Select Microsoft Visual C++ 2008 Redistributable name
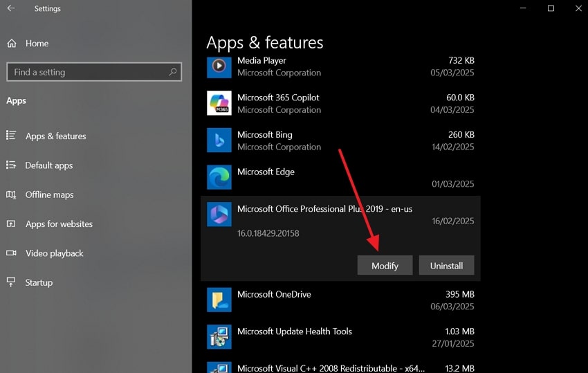 (331, 368)
